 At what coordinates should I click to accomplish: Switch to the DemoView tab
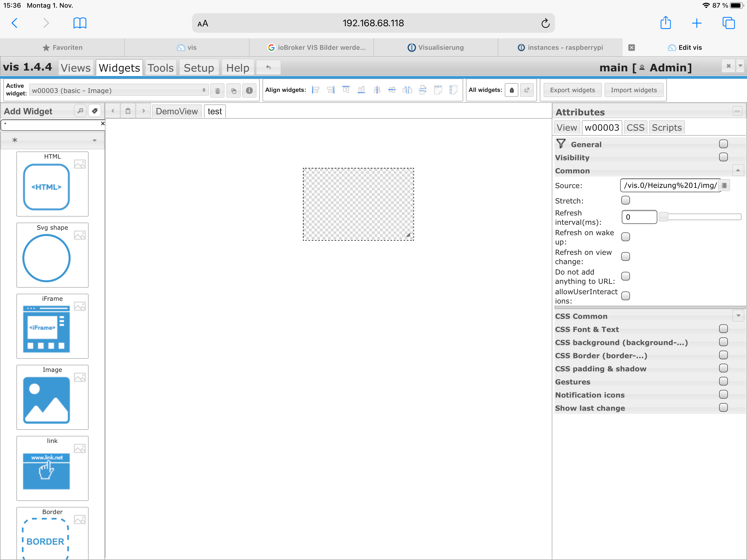click(x=177, y=112)
